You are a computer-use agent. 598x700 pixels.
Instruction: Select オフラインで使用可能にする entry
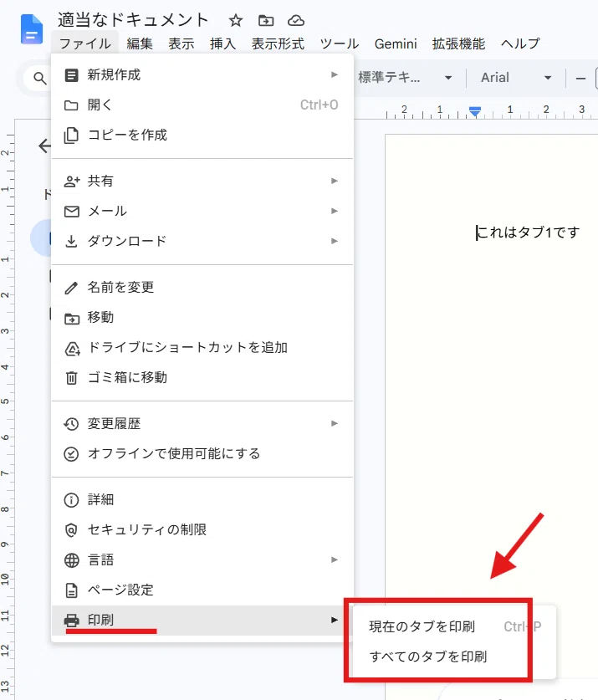[202, 454]
